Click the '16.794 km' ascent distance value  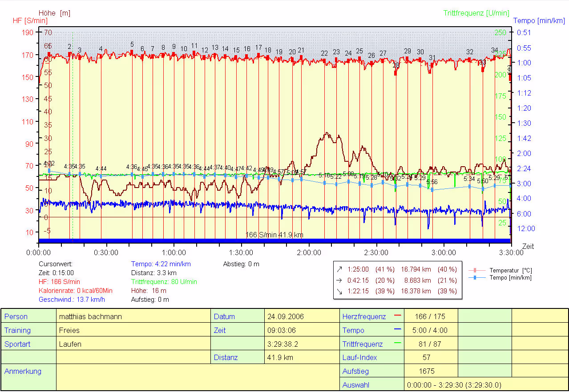pos(416,269)
